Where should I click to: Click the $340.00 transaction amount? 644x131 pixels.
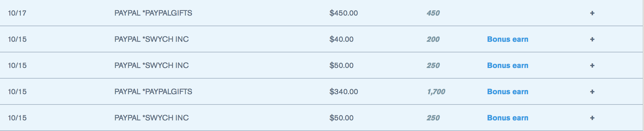coord(344,92)
